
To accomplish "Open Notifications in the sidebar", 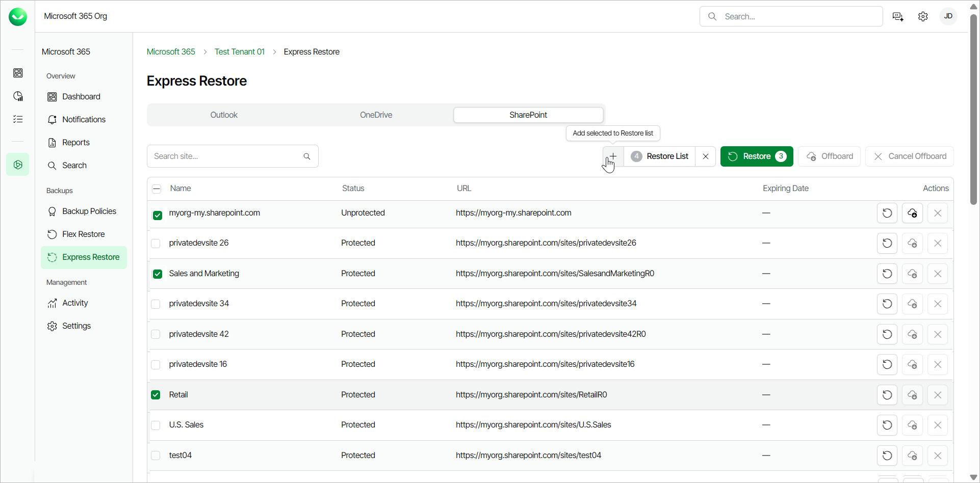I will pos(84,120).
